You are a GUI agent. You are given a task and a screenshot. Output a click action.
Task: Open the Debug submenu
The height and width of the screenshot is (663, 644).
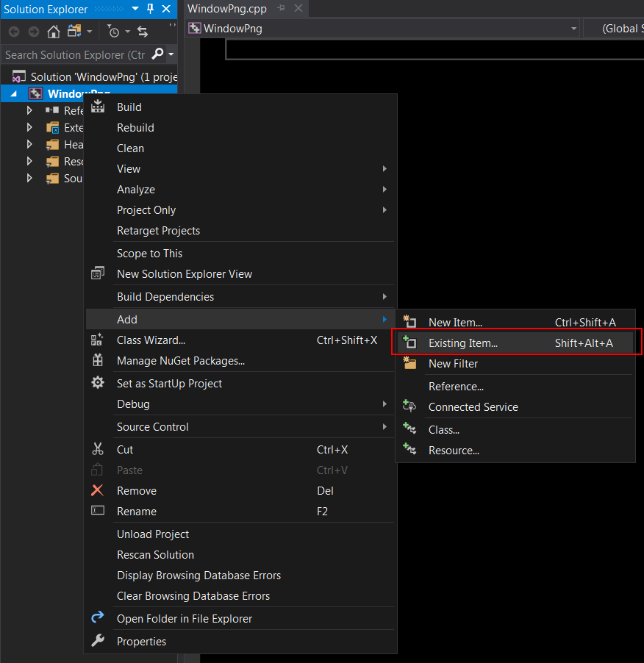(x=240, y=404)
